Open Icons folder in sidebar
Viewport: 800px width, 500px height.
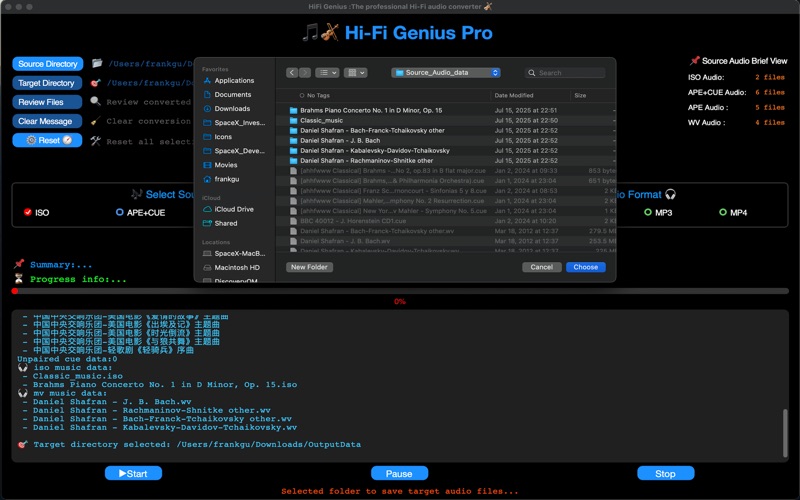(x=223, y=137)
